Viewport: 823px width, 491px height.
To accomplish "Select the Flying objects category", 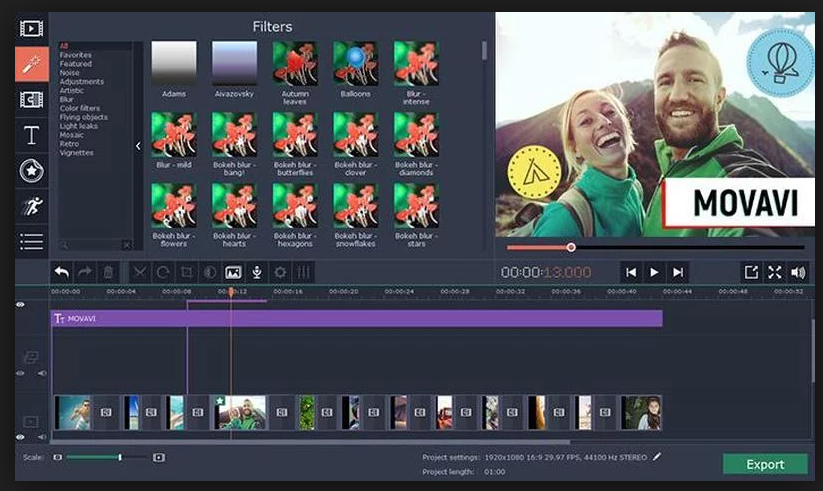I will pyautogui.click(x=83, y=117).
